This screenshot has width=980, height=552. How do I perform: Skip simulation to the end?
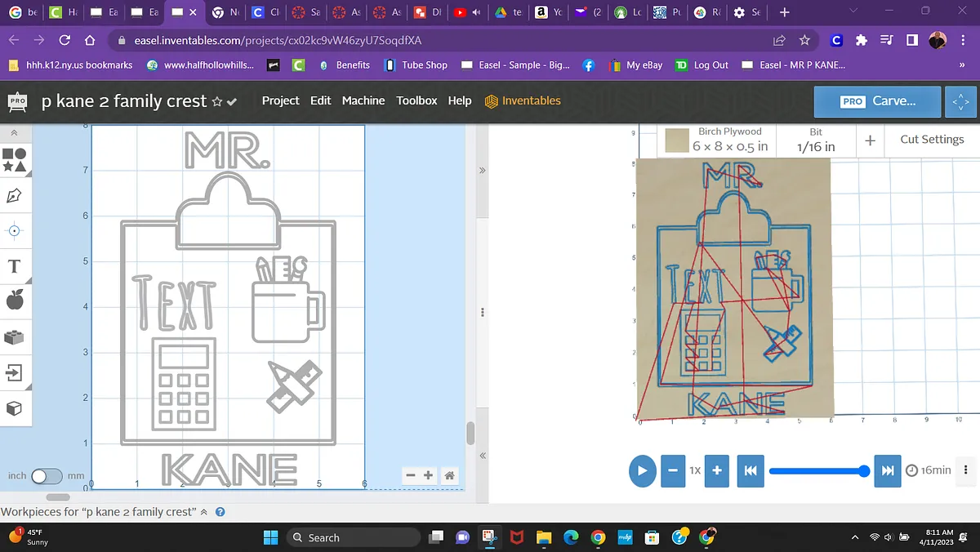[x=887, y=470]
